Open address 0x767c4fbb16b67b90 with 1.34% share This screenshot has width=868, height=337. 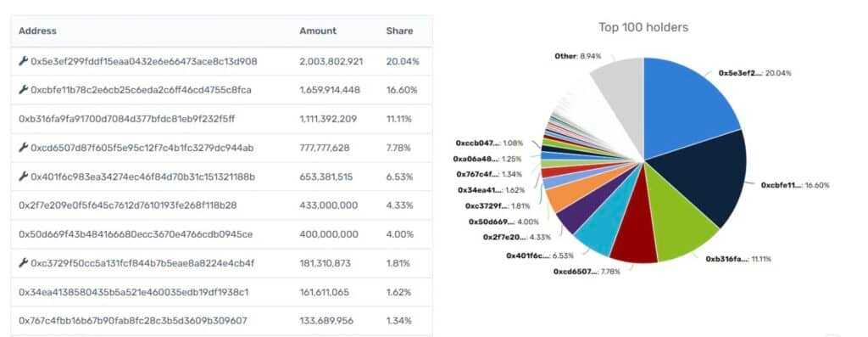tap(133, 320)
